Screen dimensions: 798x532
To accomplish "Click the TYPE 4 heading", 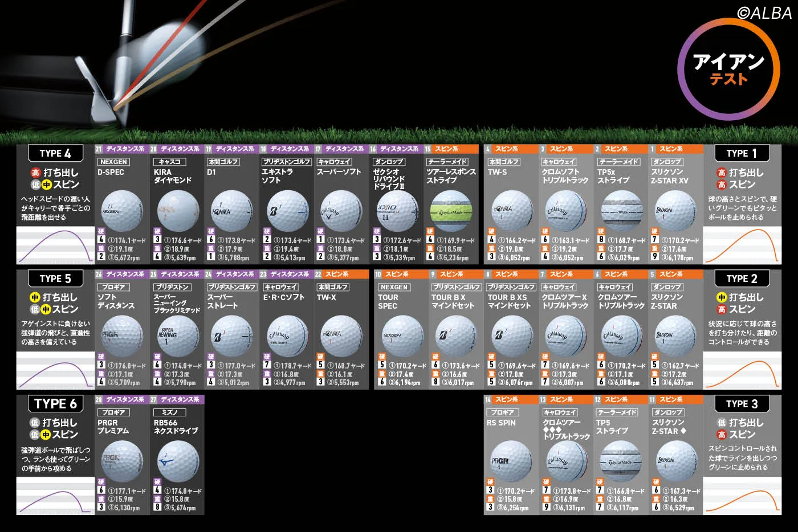I will [55, 153].
